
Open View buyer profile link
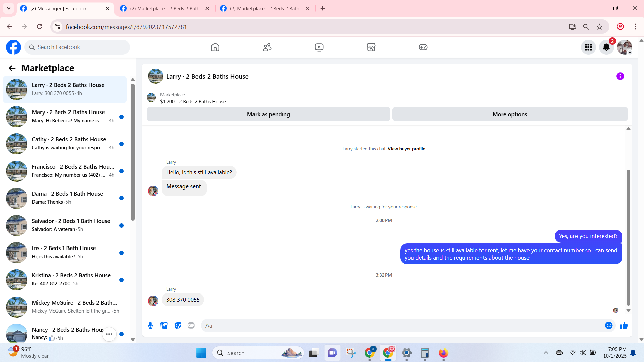click(406, 149)
